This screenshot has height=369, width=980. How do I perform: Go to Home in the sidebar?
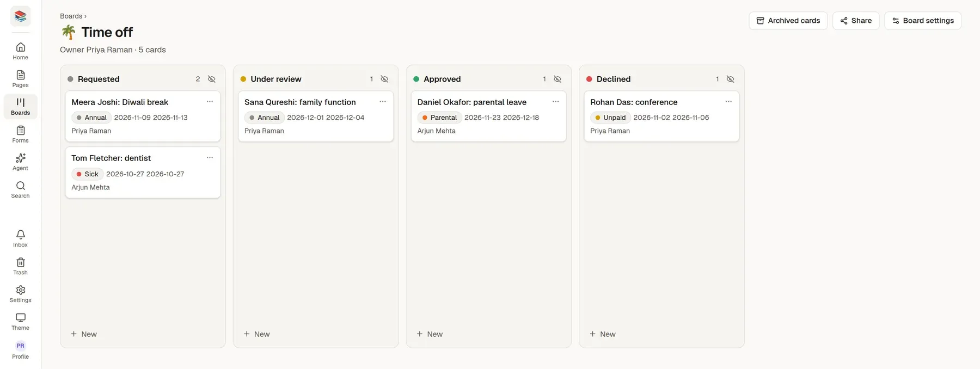[x=20, y=51]
